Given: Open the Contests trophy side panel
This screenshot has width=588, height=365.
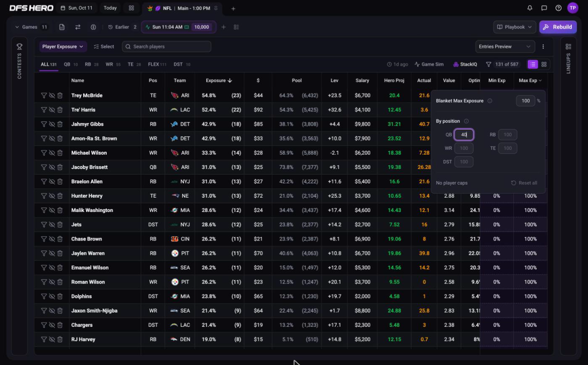Looking at the screenshot, I should pyautogui.click(x=19, y=47).
